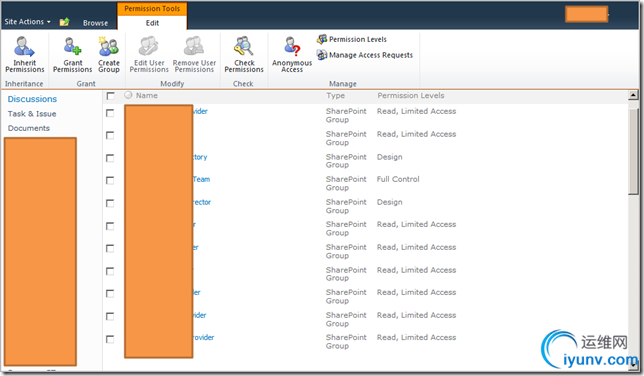Open the Site Actions dropdown
Image resolution: width=644 pixels, height=376 pixels.
[x=28, y=22]
